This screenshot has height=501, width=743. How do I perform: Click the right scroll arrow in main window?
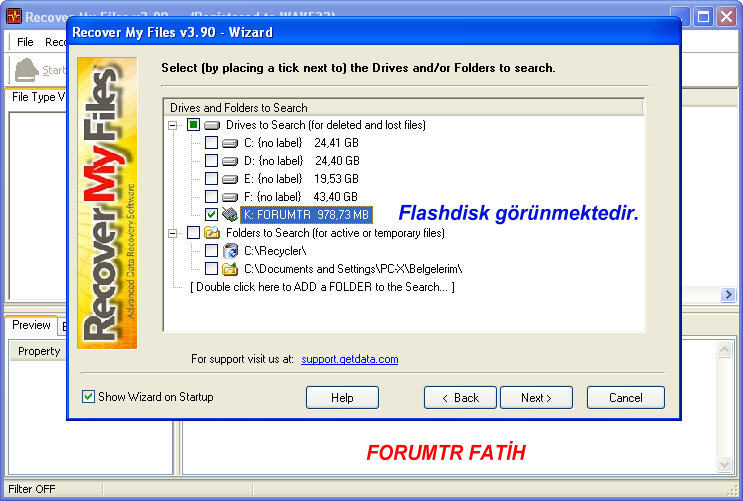728,295
